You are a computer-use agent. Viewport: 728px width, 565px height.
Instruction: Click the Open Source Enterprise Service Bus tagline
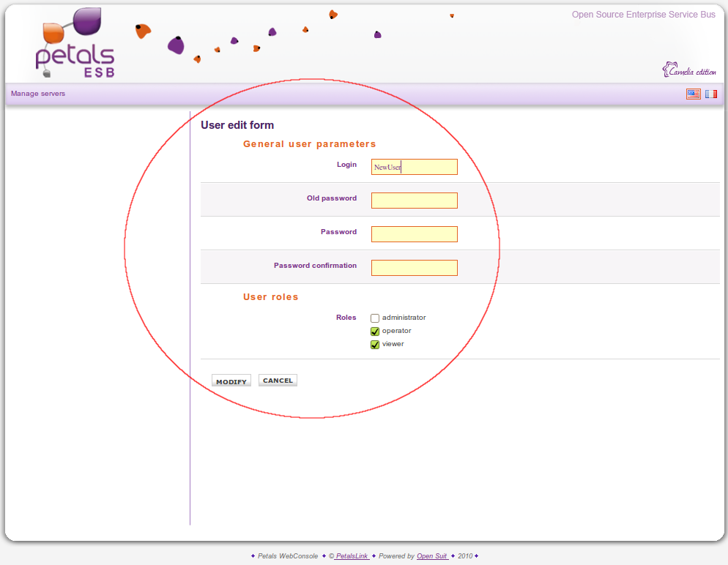point(643,15)
